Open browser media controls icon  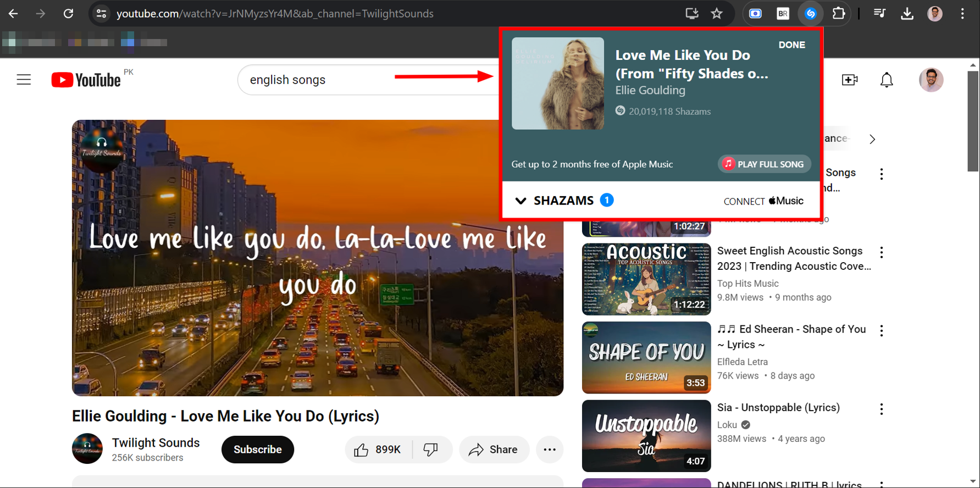coord(879,14)
